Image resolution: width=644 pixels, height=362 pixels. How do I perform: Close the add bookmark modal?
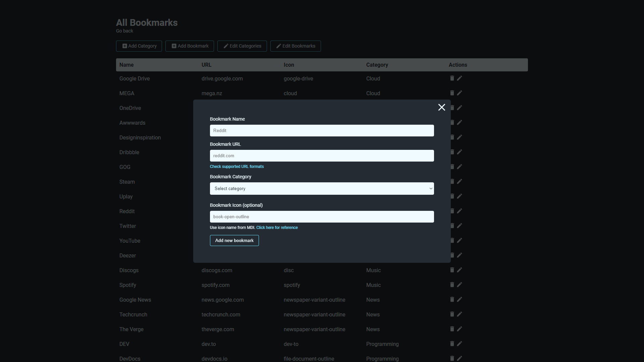441,107
